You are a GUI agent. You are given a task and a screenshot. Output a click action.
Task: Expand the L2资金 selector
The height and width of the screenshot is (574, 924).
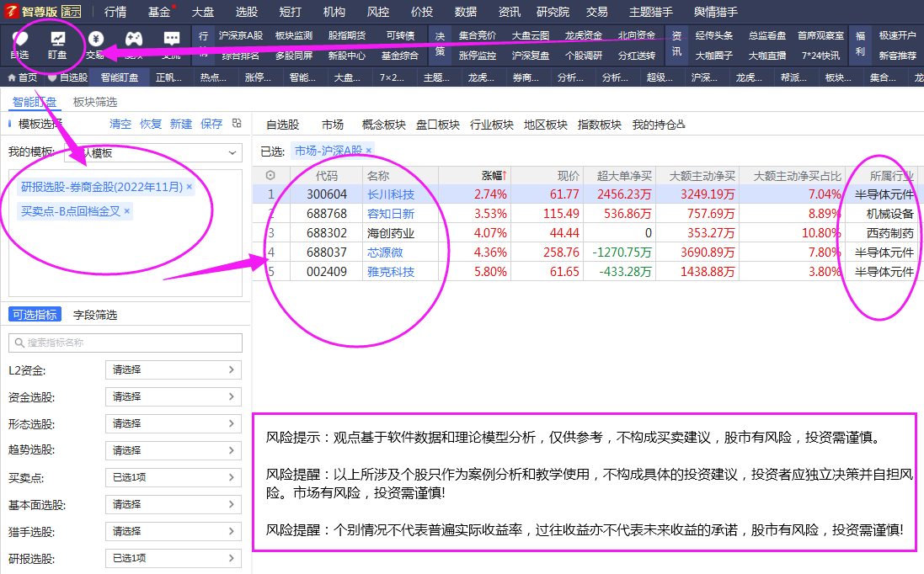coord(174,369)
